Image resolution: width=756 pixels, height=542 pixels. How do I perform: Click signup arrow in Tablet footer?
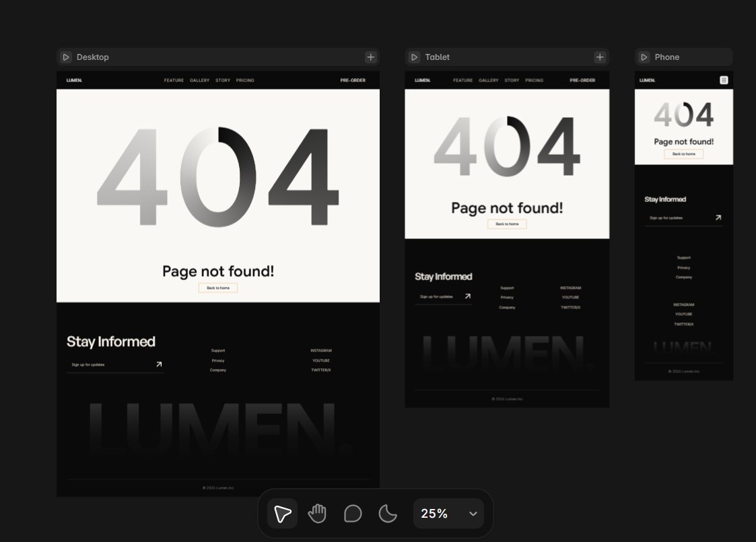tap(468, 296)
